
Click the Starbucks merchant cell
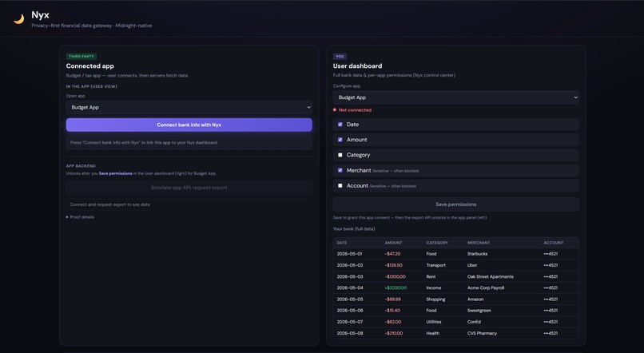[477, 254]
